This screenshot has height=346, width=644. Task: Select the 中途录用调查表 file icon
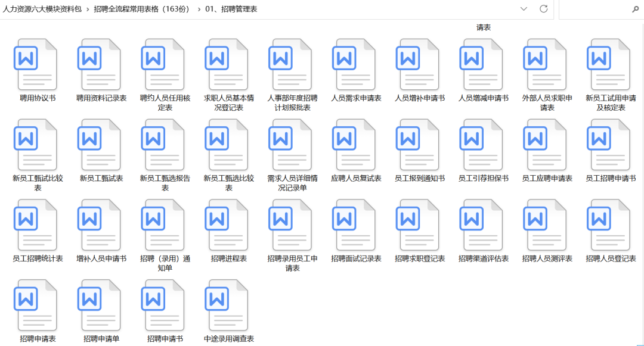227,306
